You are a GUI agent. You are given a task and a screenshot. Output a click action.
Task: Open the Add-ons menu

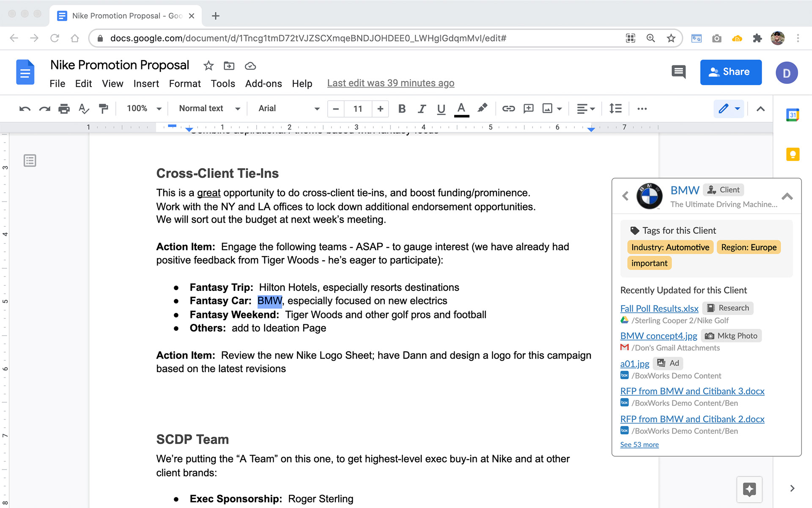click(x=263, y=83)
